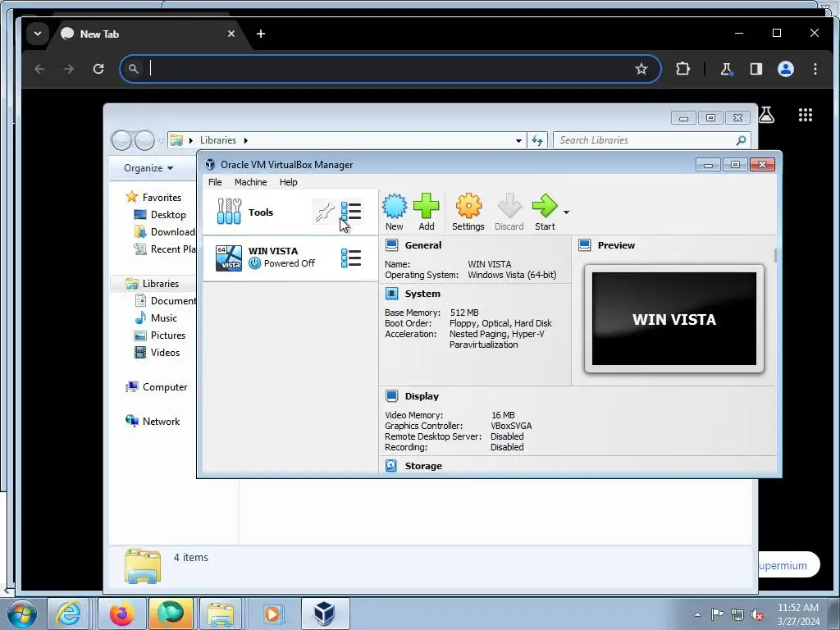The height and width of the screenshot is (630, 840).
Task: Click the browser address bar
Action: (x=390, y=69)
